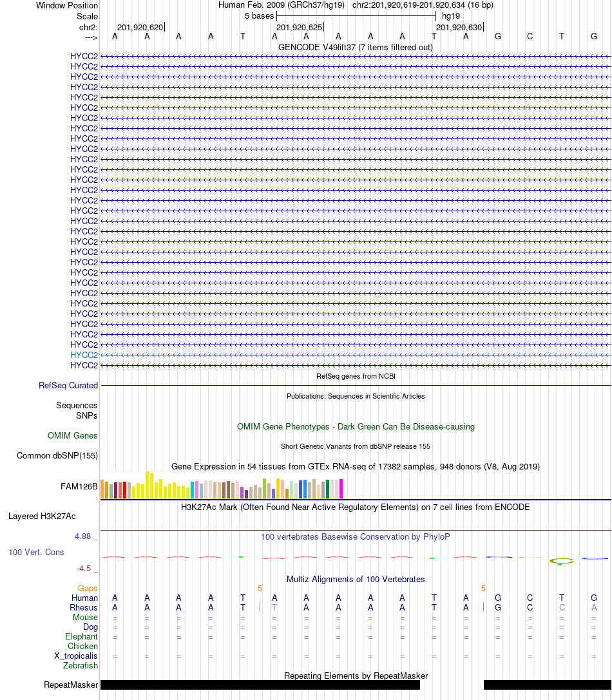Viewport: 612px width, 700px height.
Task: Click Repeating Elements by RepeatMasker title
Action: 356,676
